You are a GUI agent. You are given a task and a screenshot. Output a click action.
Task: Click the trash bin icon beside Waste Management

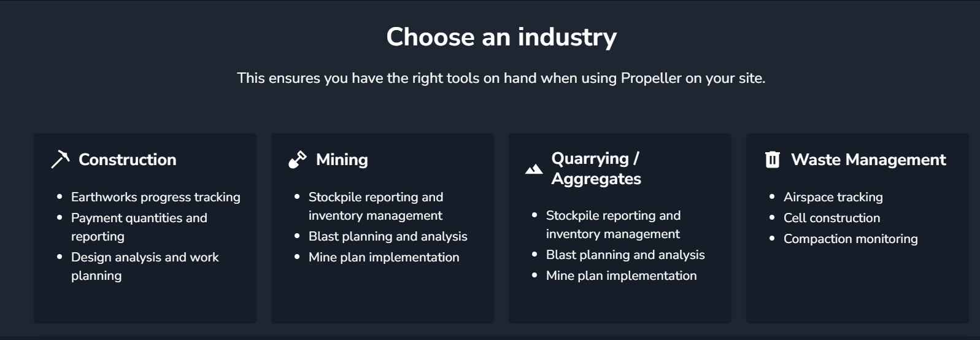[x=773, y=160]
